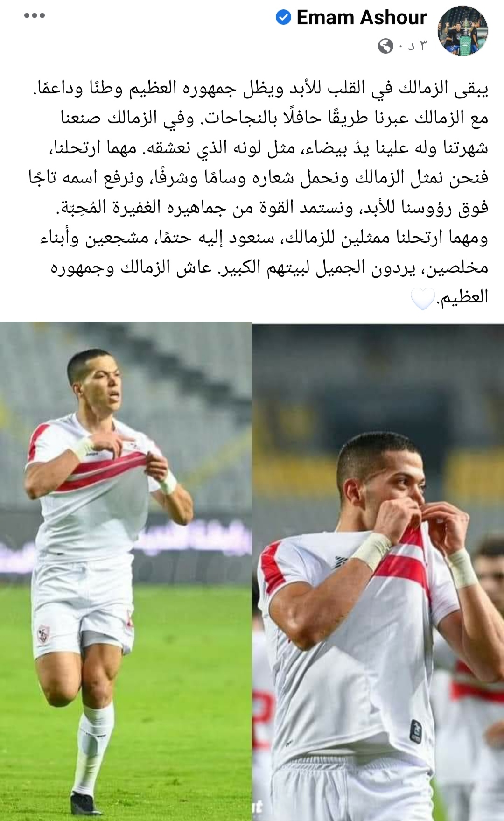Tap the blue verified badge
Screen dimensions: 504x821
283,18
